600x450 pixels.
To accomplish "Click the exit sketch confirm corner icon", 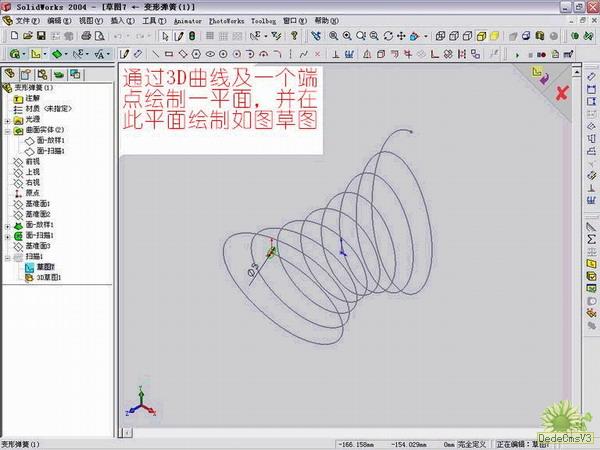I will click(537, 73).
